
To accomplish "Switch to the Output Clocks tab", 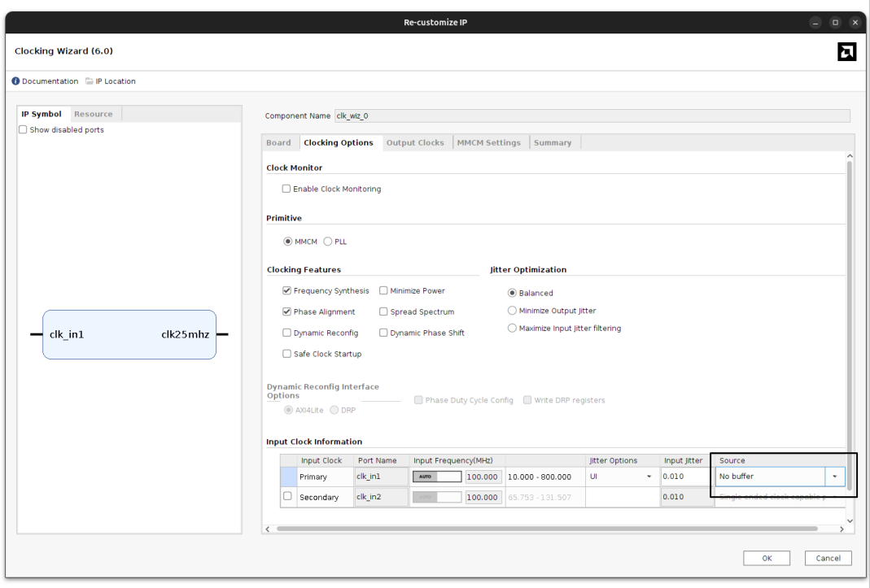I will point(415,143).
